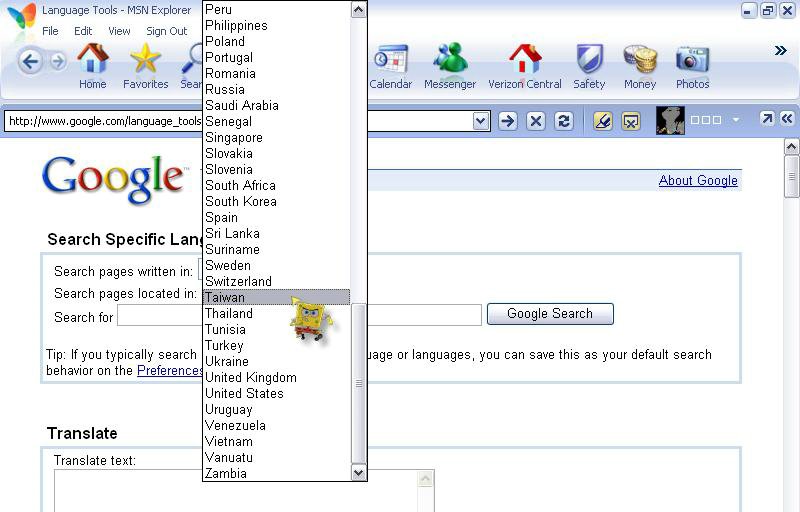The height and width of the screenshot is (512, 800).
Task: Open the Safety shield icon
Action: (x=589, y=66)
